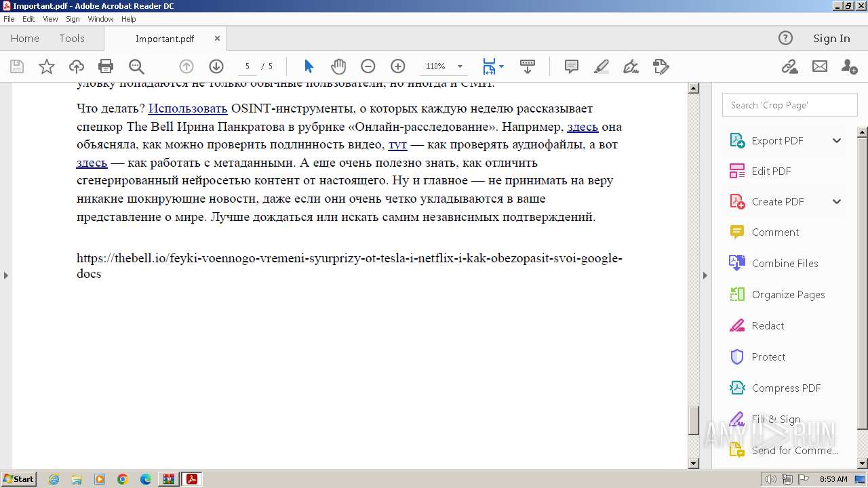
Task: Share a link using the chain icon
Action: (789, 66)
